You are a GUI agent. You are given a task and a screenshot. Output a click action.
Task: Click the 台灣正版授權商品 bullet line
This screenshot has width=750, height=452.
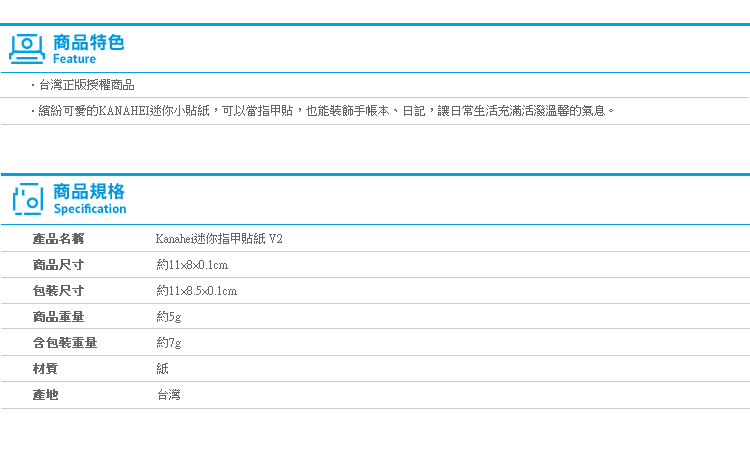point(83,85)
